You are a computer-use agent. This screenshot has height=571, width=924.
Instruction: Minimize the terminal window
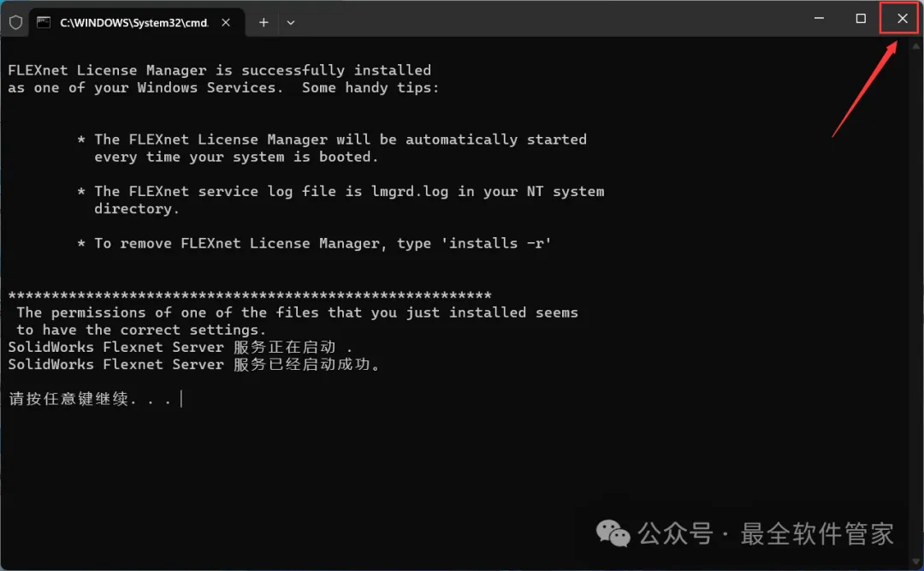coord(819,18)
